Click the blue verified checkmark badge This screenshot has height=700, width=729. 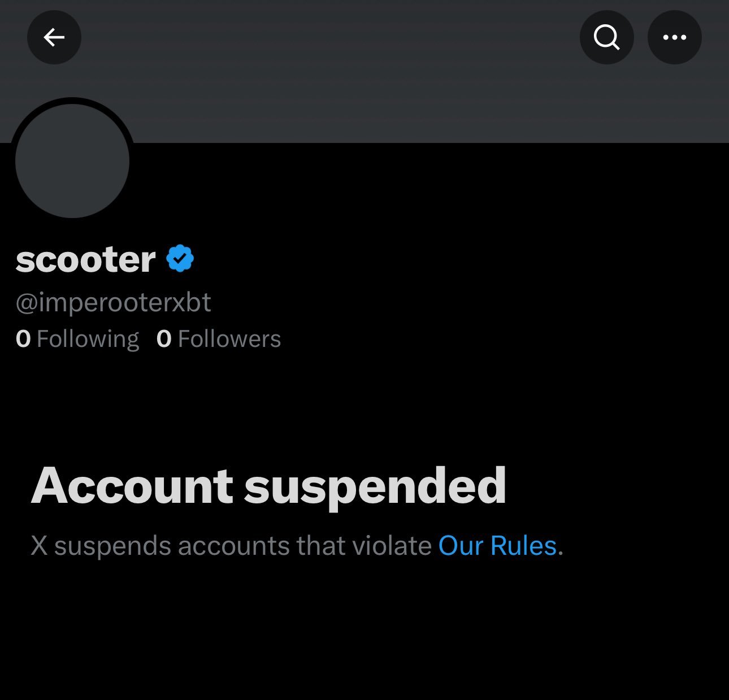click(180, 259)
